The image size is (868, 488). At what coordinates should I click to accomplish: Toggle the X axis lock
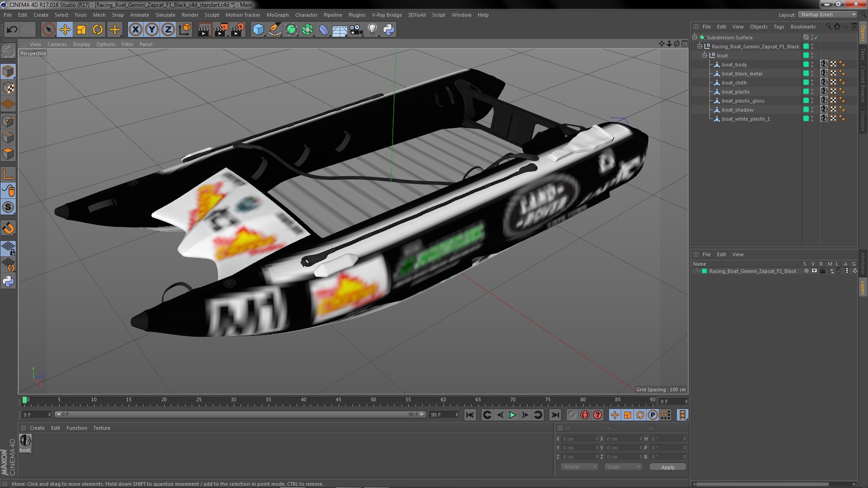pyautogui.click(x=135, y=30)
